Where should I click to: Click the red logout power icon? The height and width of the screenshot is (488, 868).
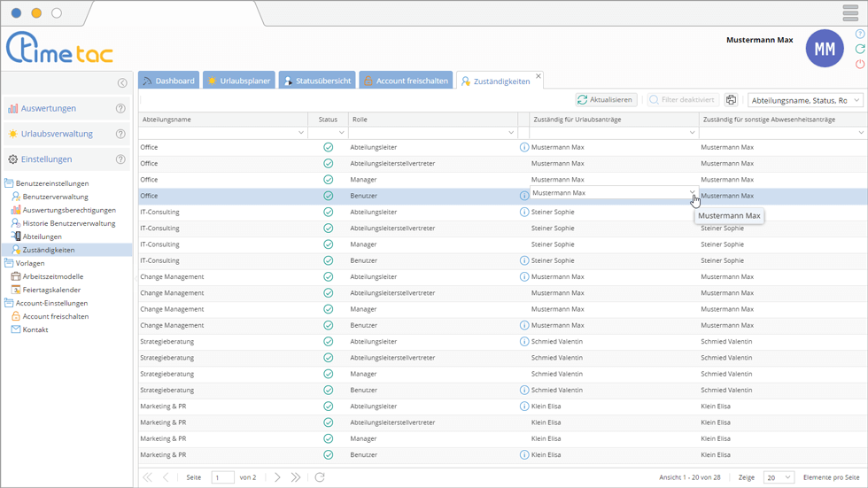tap(860, 65)
